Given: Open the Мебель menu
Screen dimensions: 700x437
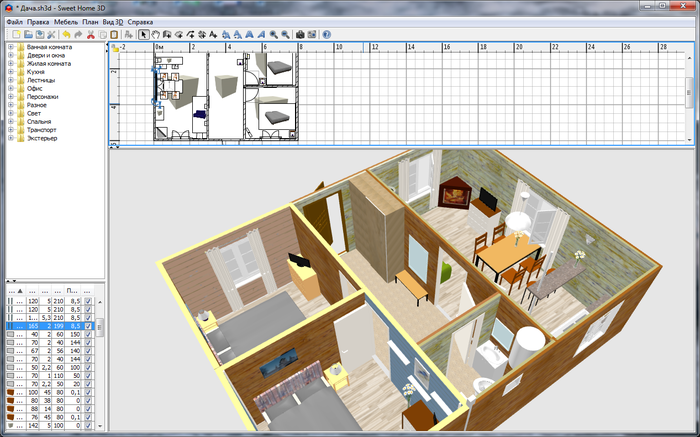Looking at the screenshot, I should [x=66, y=20].
